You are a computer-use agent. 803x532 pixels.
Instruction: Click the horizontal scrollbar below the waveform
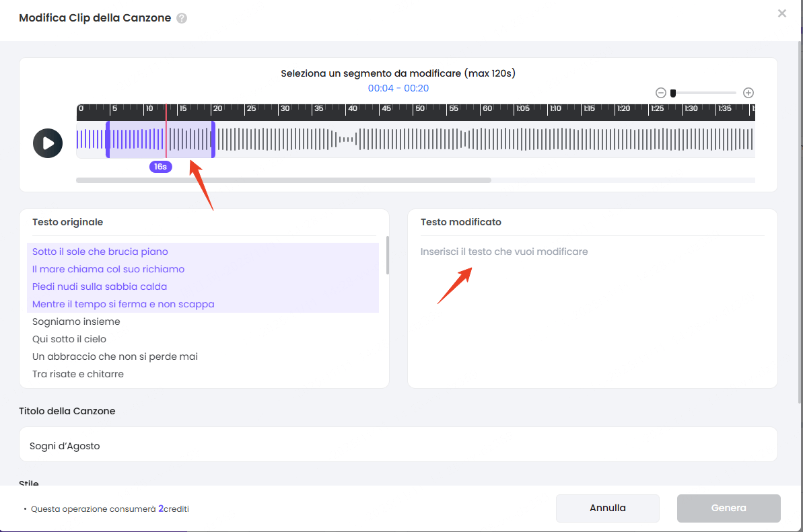click(283, 180)
